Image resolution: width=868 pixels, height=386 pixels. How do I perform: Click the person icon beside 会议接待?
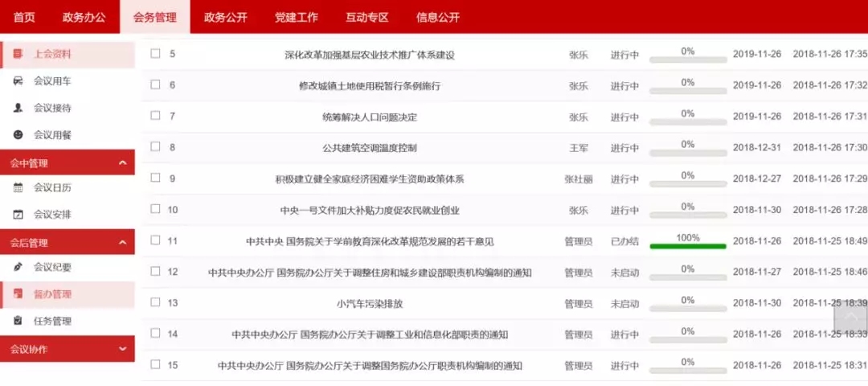click(18, 108)
